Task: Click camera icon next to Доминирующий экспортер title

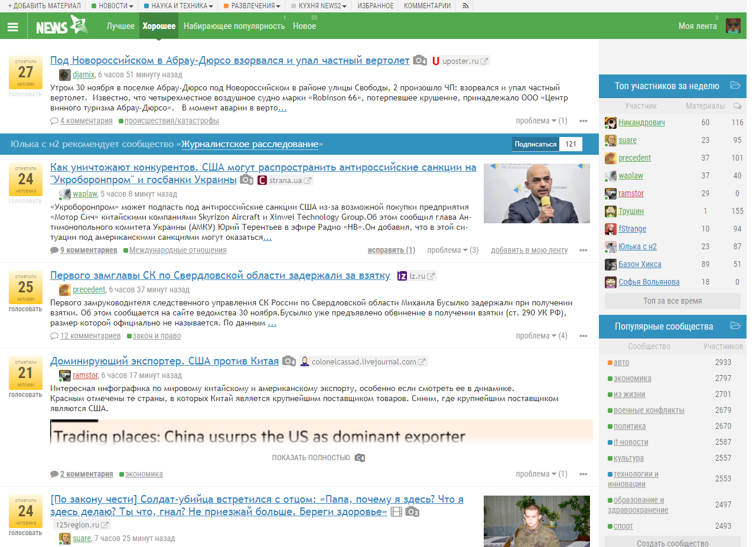Action: [x=289, y=362]
